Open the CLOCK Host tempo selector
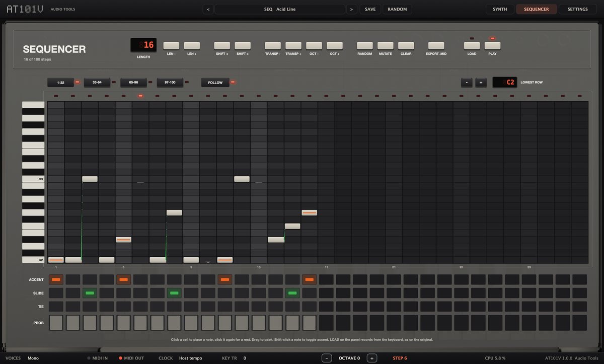This screenshot has width=604, height=364. [x=191, y=358]
